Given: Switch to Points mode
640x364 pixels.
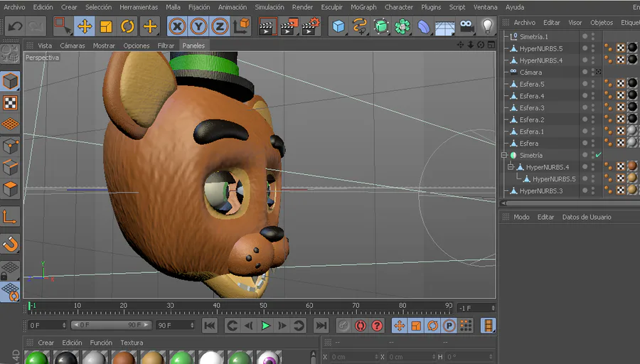Looking at the screenshot, I should [x=10, y=146].
